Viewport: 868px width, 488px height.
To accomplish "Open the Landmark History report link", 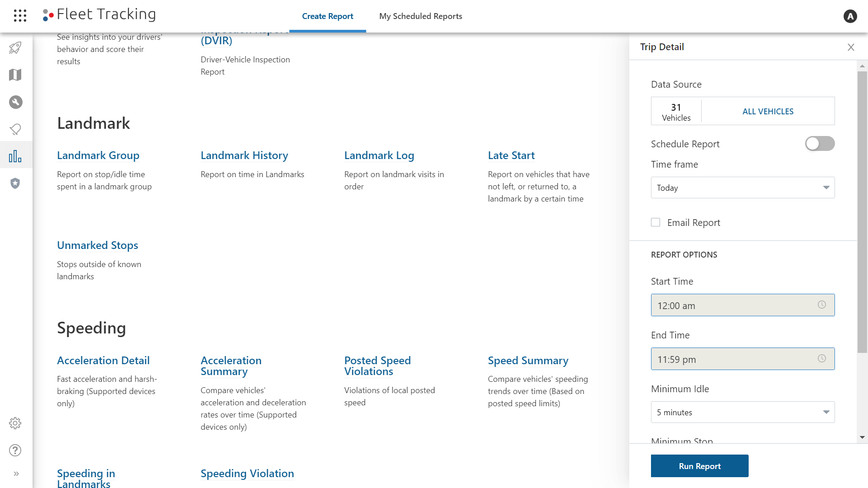I will pos(245,155).
